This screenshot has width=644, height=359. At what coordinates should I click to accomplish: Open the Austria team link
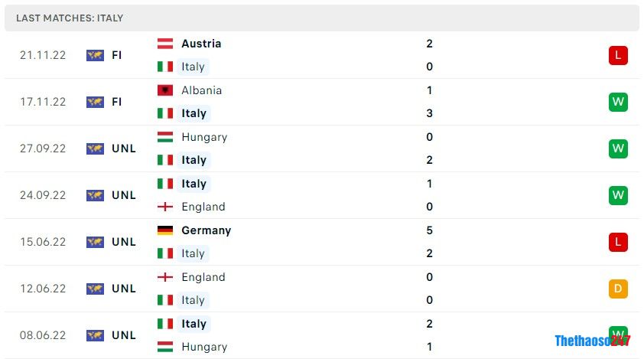201,44
